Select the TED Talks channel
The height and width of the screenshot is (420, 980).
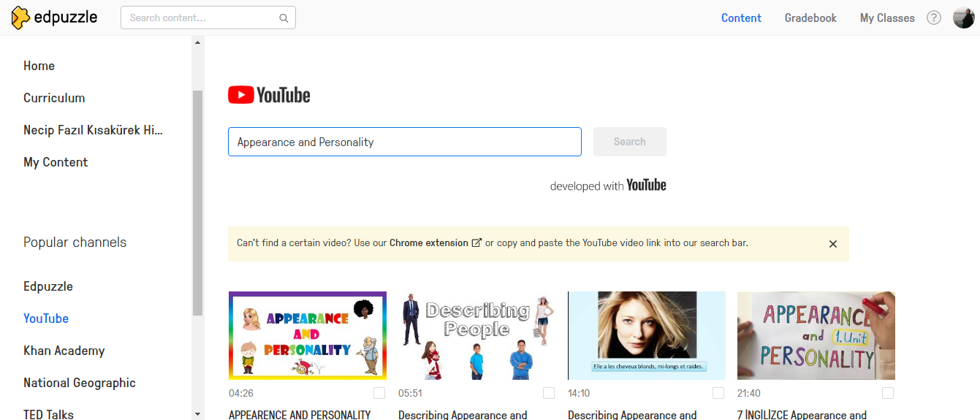[x=48, y=414]
